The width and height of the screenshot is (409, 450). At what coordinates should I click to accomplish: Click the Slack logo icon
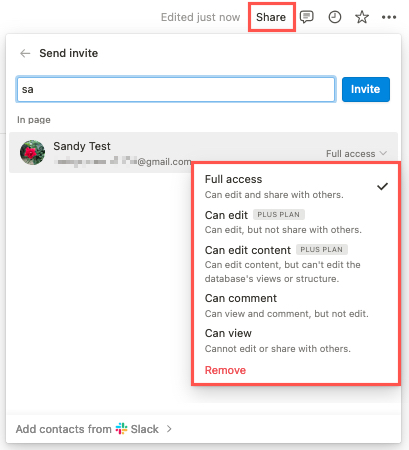(121, 429)
